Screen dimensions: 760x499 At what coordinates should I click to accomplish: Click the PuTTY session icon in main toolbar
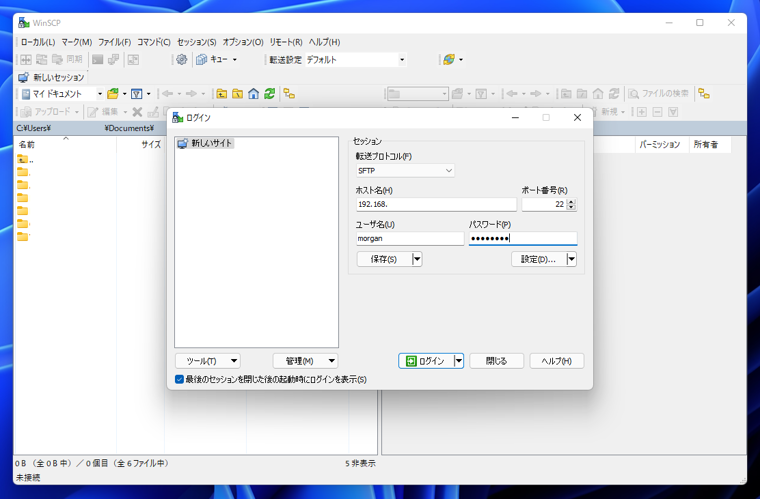[113, 60]
